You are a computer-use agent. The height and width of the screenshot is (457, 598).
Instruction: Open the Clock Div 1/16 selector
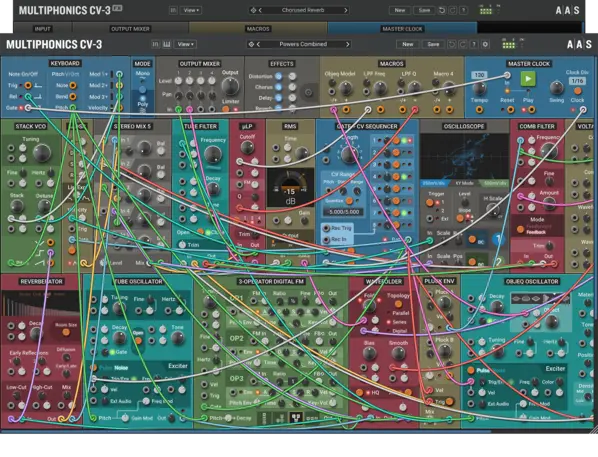click(577, 81)
